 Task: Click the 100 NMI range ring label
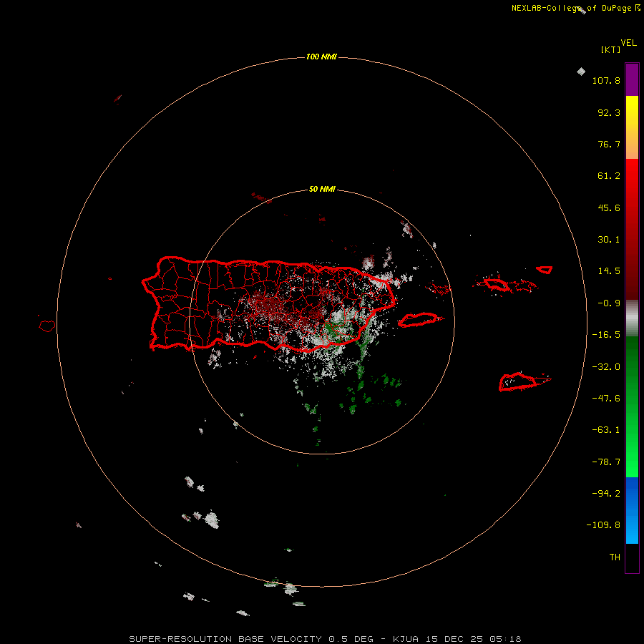pos(321,57)
